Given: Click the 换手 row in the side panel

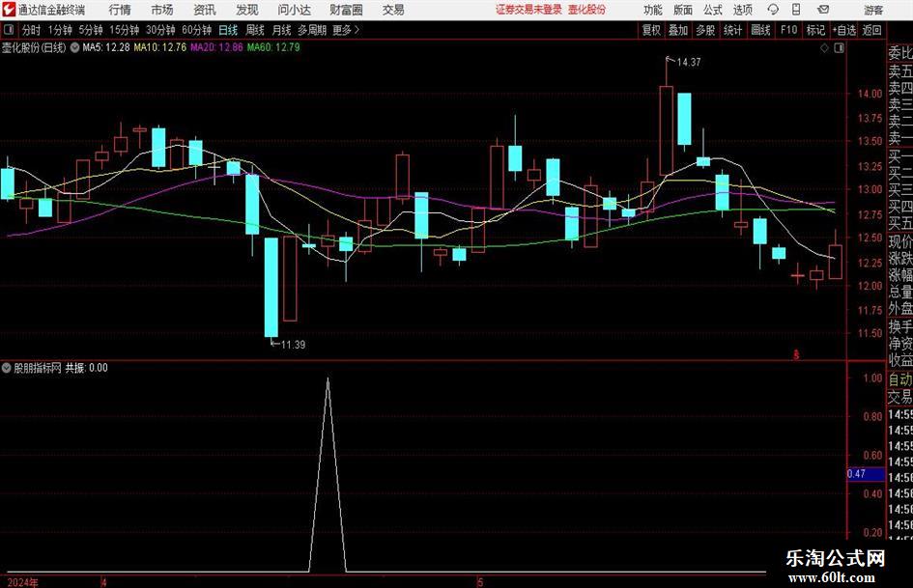Looking at the screenshot, I should tap(900, 326).
